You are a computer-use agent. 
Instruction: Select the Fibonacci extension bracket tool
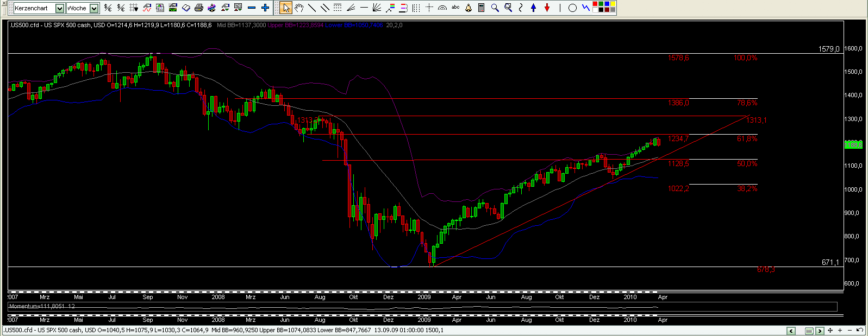403,8
